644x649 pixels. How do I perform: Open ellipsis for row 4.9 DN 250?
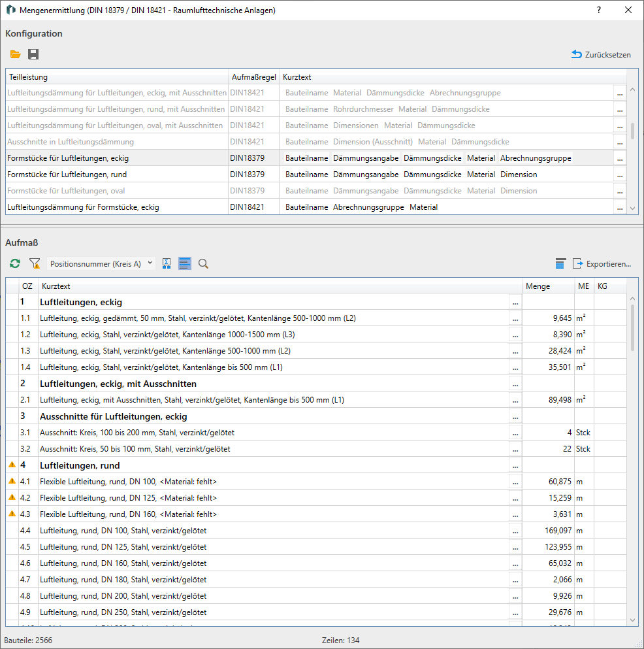pyautogui.click(x=515, y=612)
